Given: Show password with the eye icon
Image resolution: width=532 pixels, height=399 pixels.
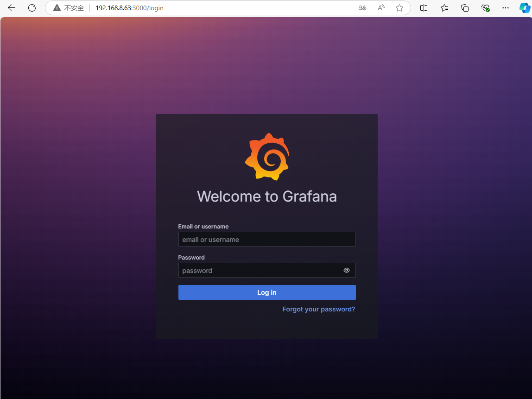Looking at the screenshot, I should point(346,270).
